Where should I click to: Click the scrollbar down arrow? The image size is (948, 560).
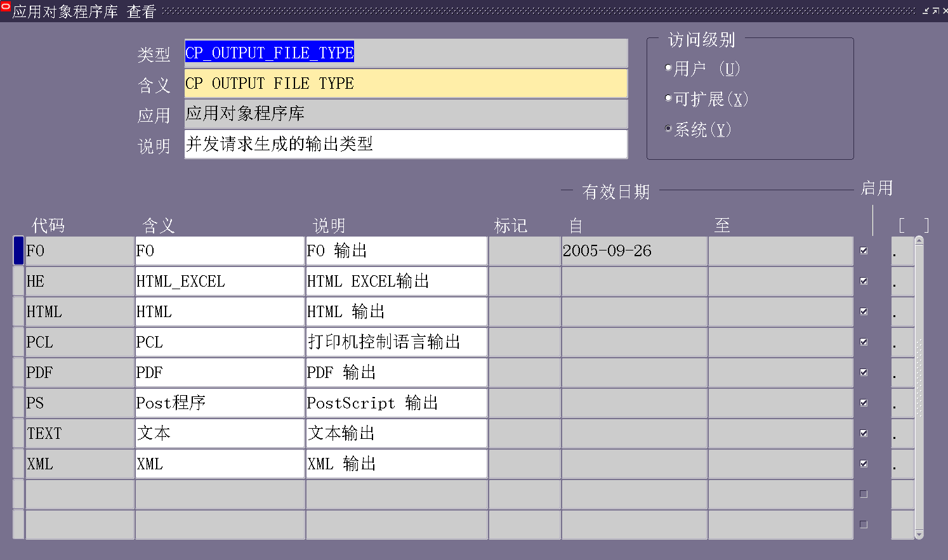tap(919, 535)
